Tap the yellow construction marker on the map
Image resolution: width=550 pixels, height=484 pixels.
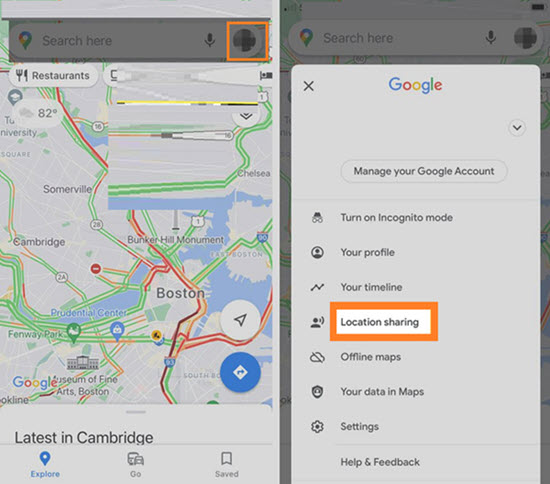click(156, 336)
